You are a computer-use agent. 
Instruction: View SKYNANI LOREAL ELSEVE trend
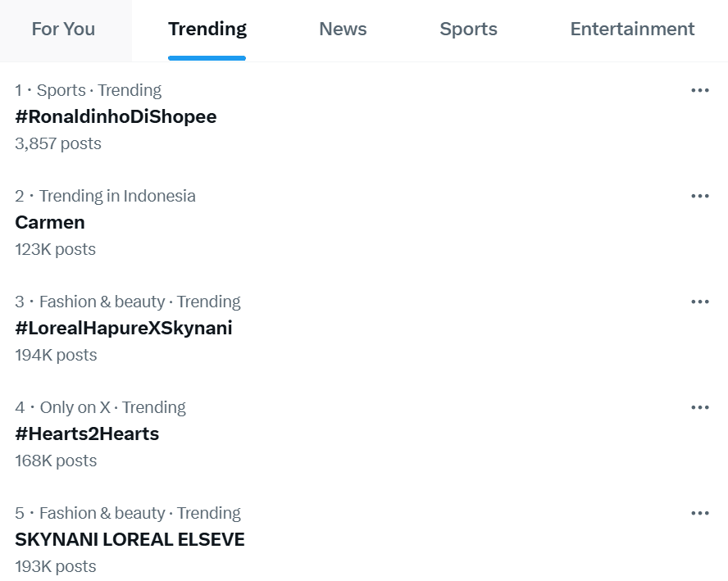tap(130, 539)
